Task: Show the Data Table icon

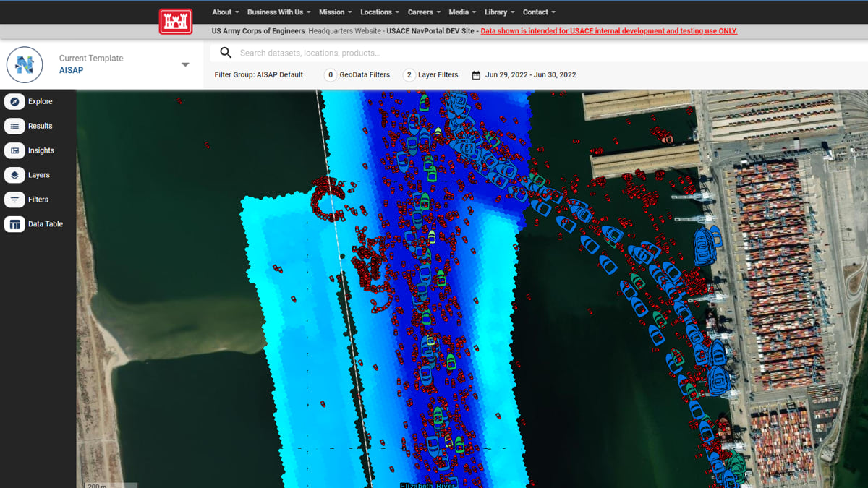Action: (14, 224)
